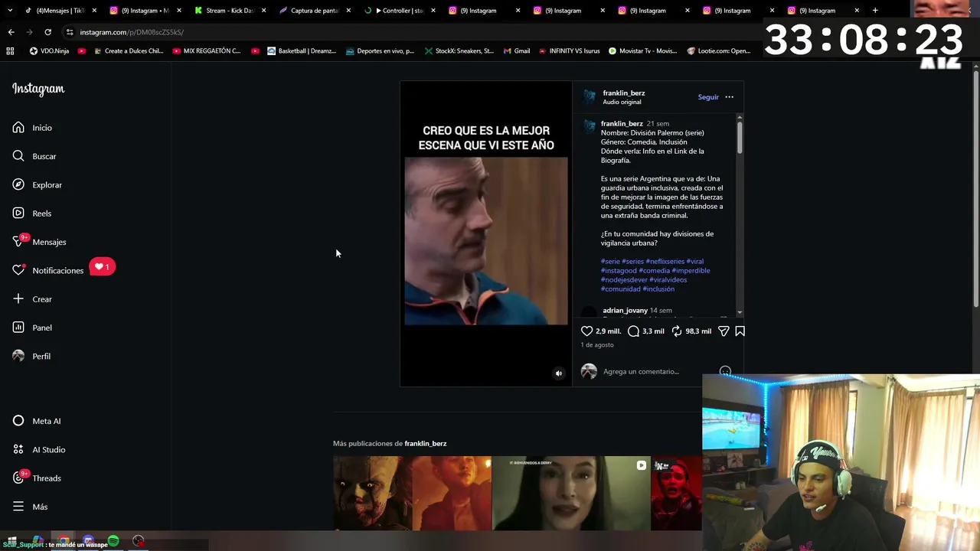Open Notificaciones in the sidebar
This screenshot has height=551, width=980.
point(47,270)
